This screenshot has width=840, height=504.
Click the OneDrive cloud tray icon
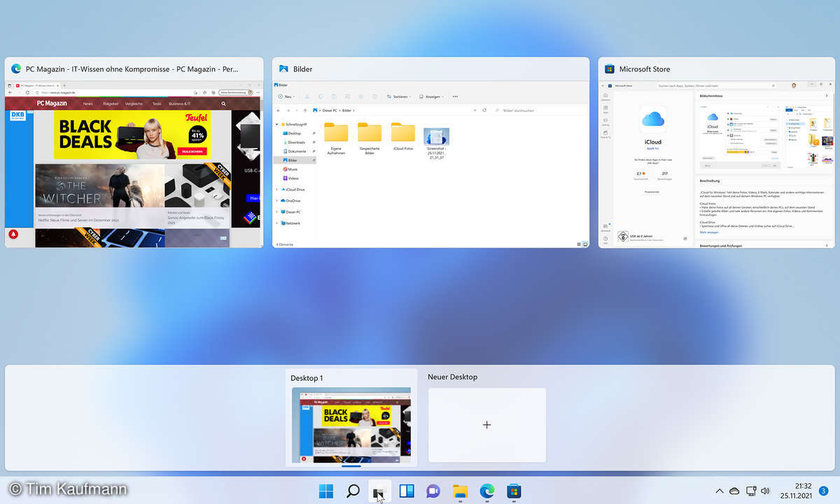pos(734,491)
